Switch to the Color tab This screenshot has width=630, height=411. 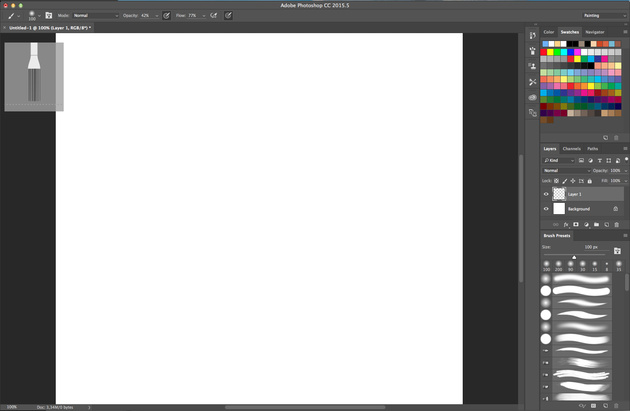click(x=548, y=32)
